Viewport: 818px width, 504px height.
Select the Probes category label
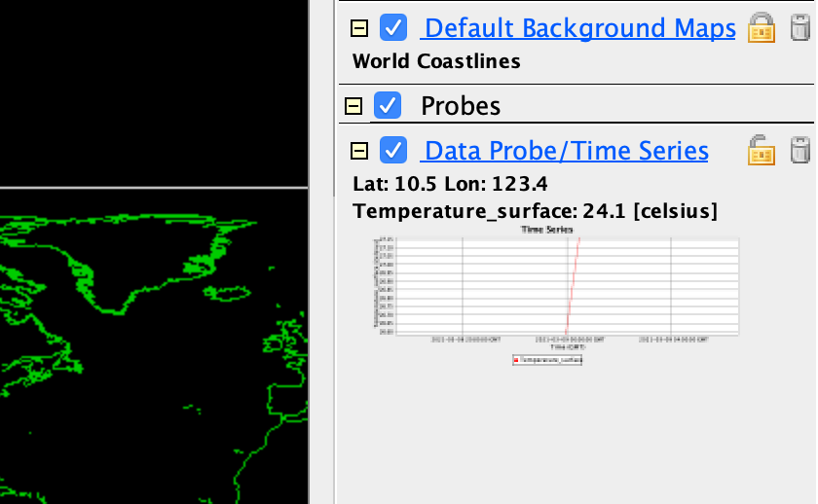tap(461, 105)
